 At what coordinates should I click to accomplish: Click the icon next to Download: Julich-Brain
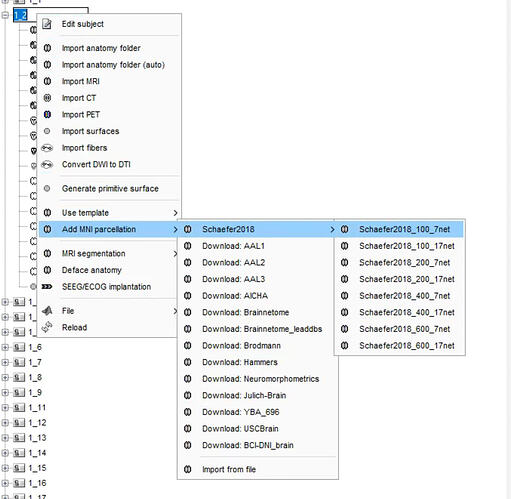[188, 395]
